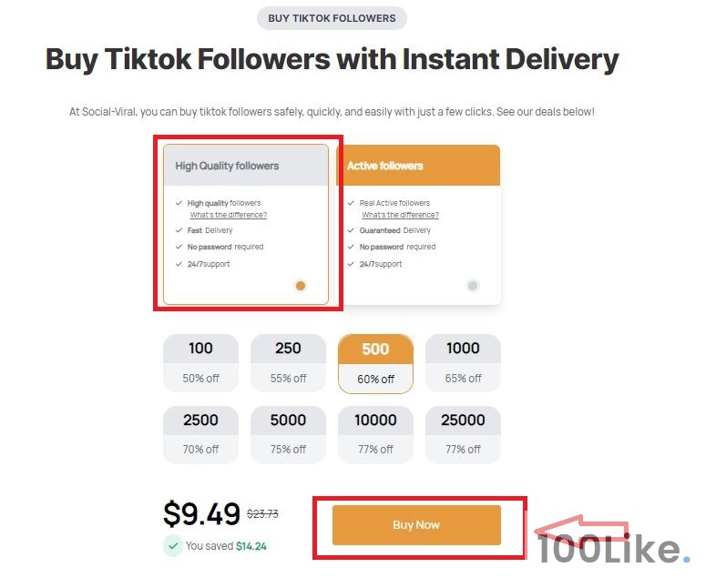Click the green saved checkmark icon
The height and width of the screenshot is (588, 716).
coord(172,546)
